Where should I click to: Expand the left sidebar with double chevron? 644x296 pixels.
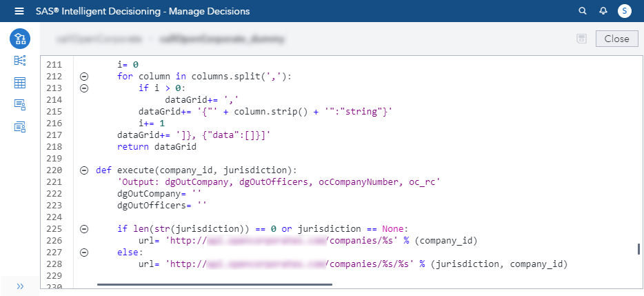[x=20, y=286]
